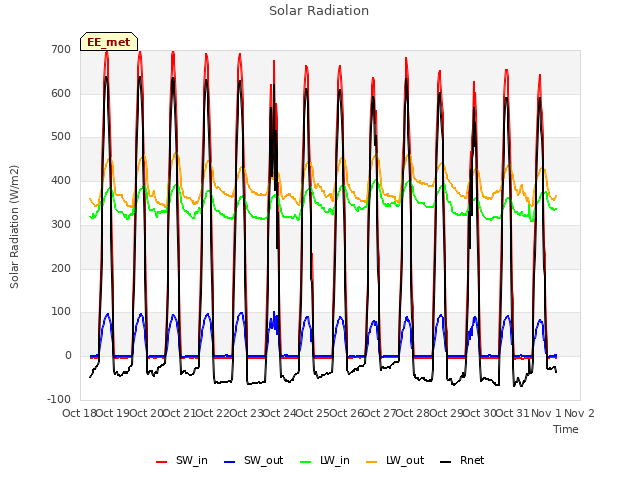Select the SW_out legend label
The height and width of the screenshot is (480, 640).
click(264, 460)
